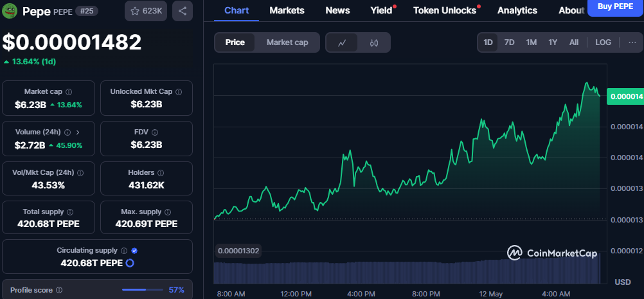Open the Yield tab
644x299 pixels.
(x=383, y=11)
